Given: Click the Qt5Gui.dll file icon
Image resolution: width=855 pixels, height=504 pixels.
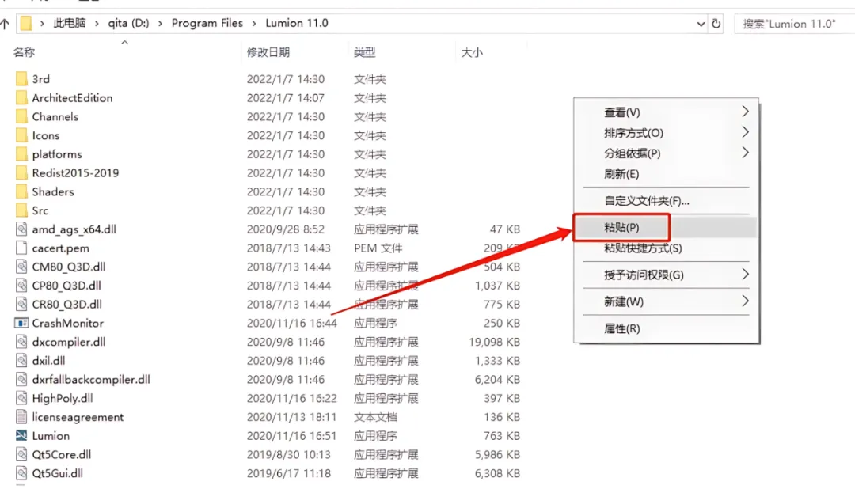Looking at the screenshot, I should 21,473.
